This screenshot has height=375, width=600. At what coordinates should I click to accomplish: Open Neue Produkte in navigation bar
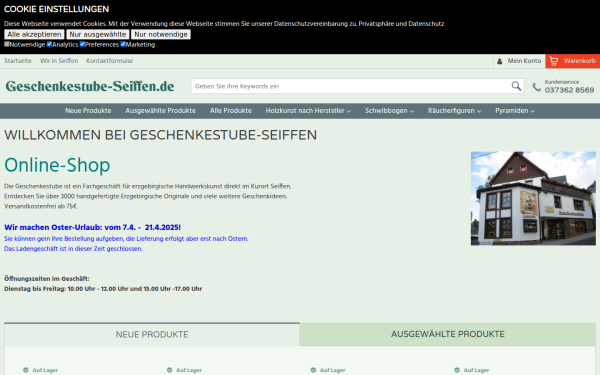click(88, 111)
